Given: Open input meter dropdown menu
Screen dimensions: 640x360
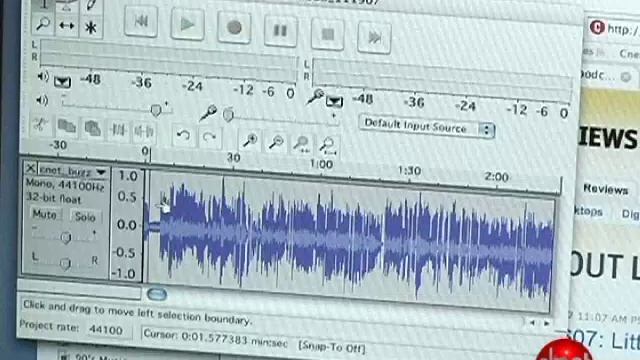Looking at the screenshot, I should (x=334, y=102).
